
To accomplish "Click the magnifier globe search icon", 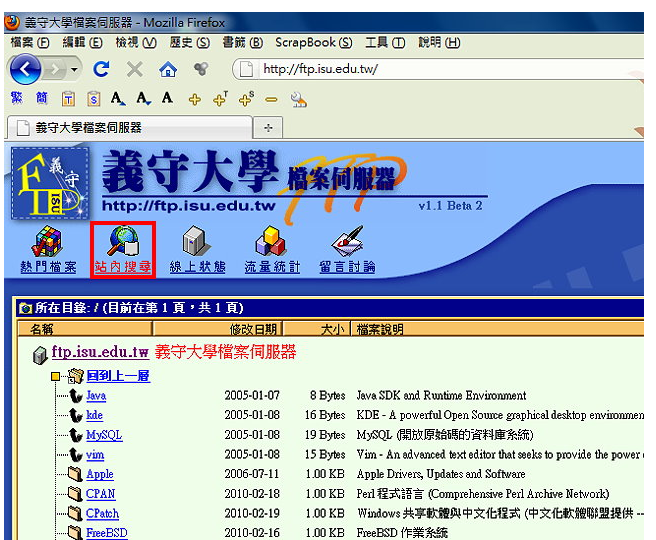I will pyautogui.click(x=123, y=241).
